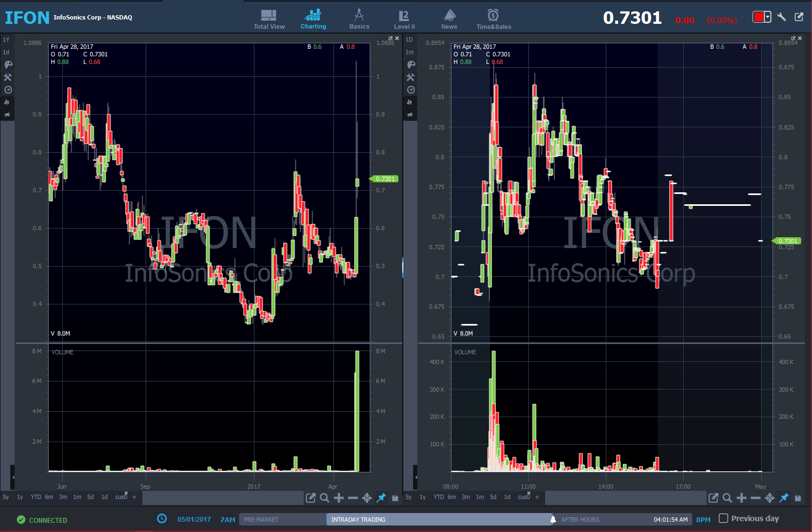Close the left chart panel

click(x=397, y=38)
